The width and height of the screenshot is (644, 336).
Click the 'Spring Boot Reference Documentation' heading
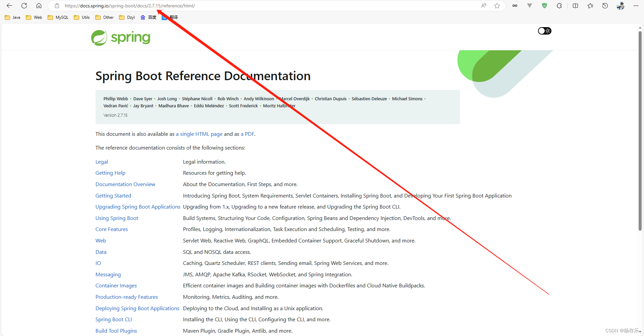pos(203,76)
